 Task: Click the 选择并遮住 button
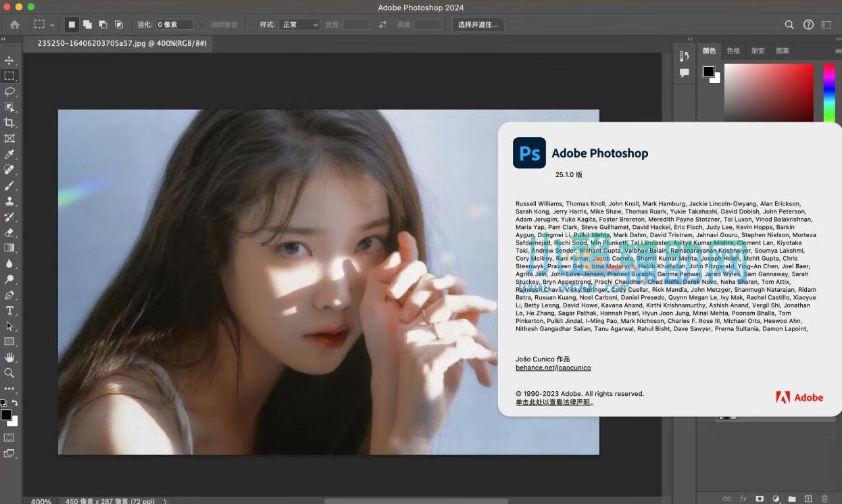coord(478,24)
